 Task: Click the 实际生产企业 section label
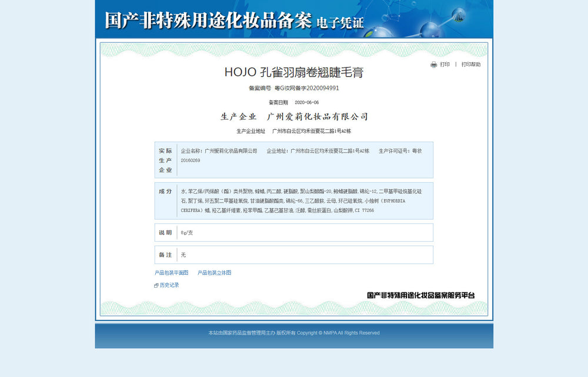point(165,160)
